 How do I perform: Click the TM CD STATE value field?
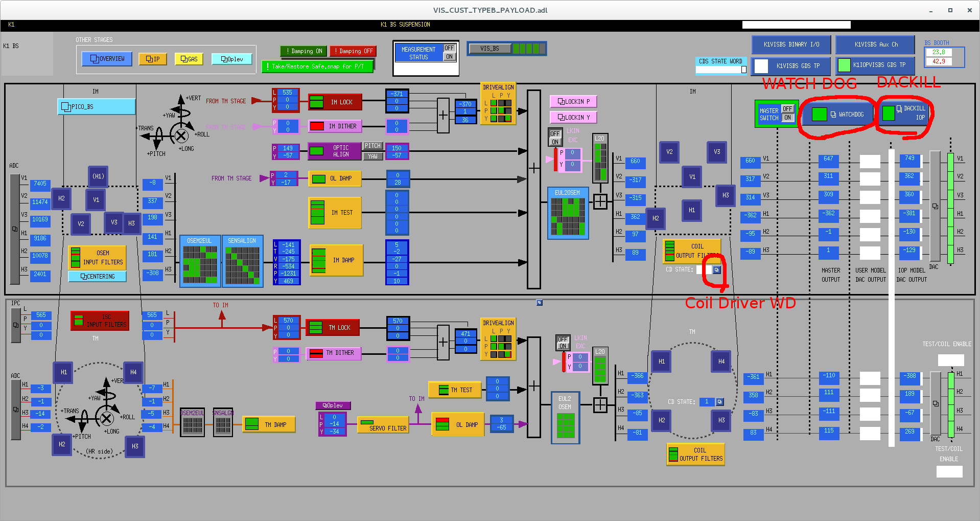pyautogui.click(x=707, y=402)
